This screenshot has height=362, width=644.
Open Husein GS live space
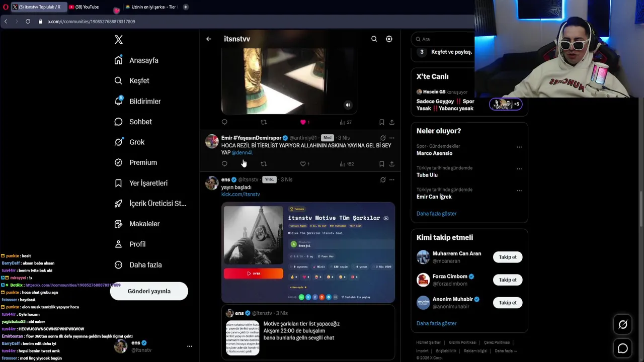pos(469,101)
